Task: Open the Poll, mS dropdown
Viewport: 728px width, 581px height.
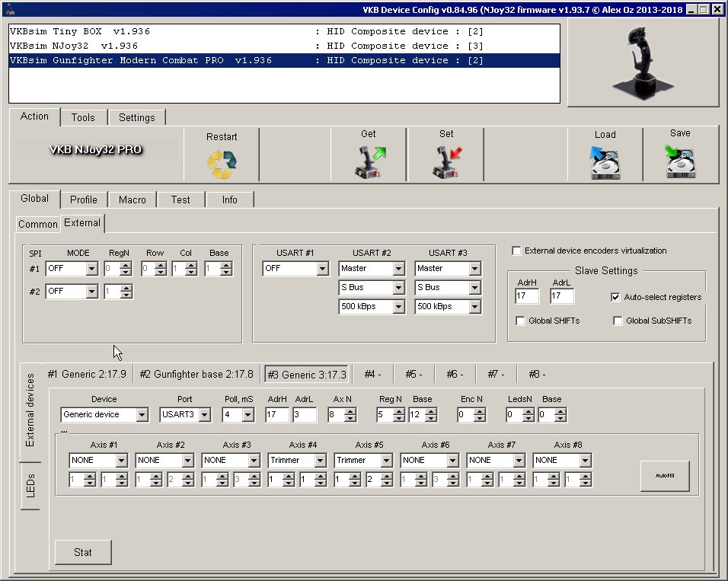Action: point(248,415)
